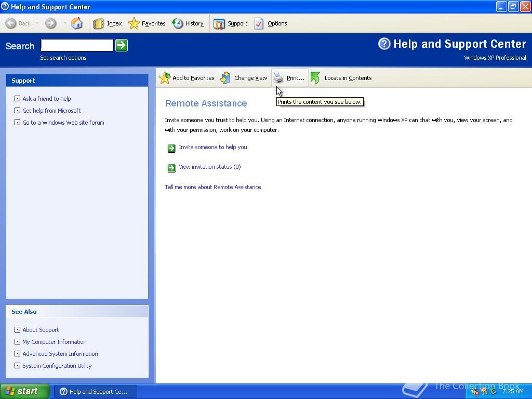Click the Change View label
Screen dimensions: 532x399
coord(250,78)
